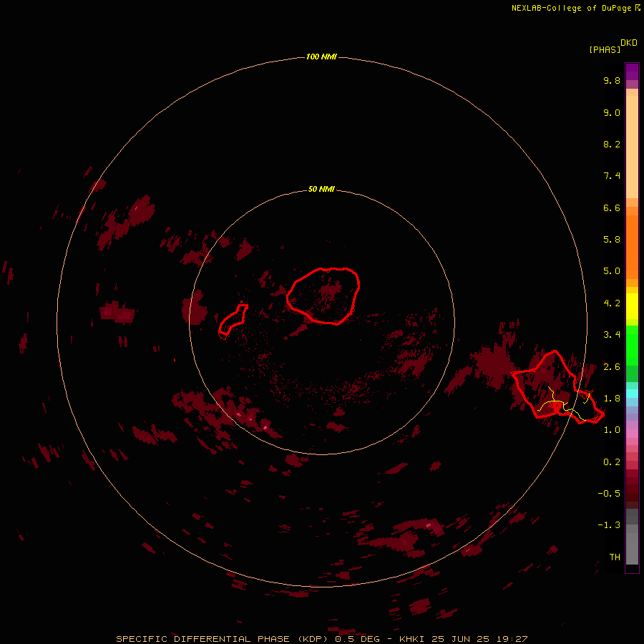The image size is (644, 644).
Task: Click the cyan band on the color scale
Action: (632, 394)
